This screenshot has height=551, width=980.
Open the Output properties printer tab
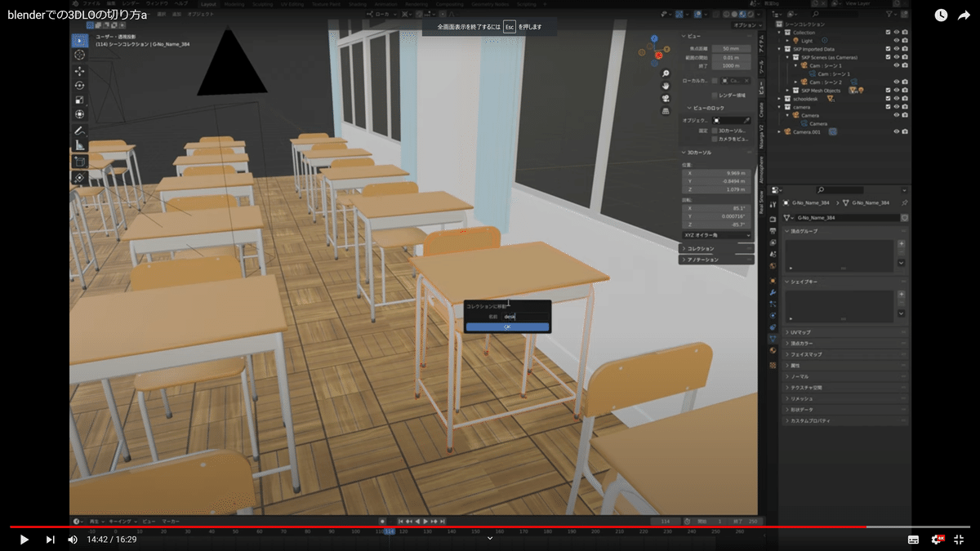[x=773, y=230]
